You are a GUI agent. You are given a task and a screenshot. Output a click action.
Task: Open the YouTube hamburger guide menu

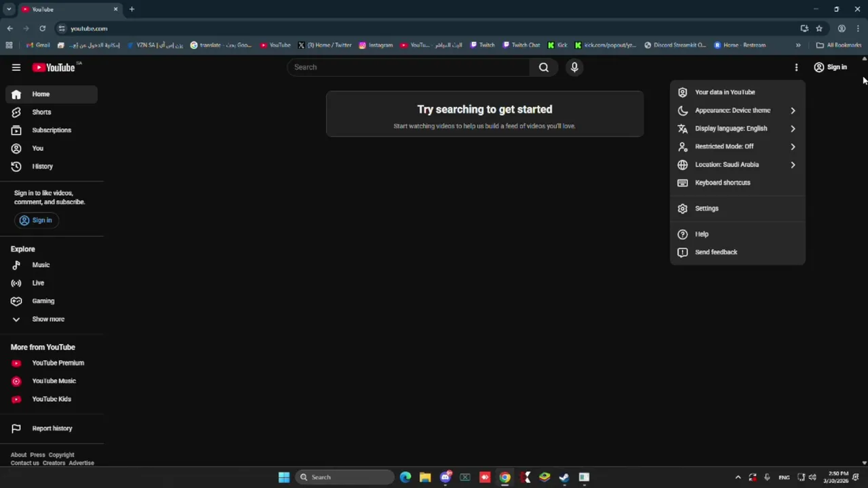click(x=16, y=67)
